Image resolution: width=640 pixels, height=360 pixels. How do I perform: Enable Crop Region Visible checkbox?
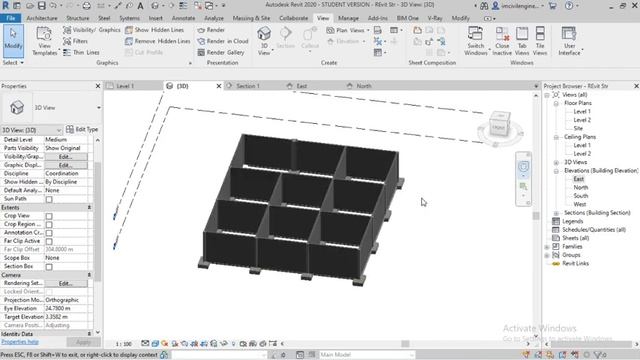pos(49,224)
